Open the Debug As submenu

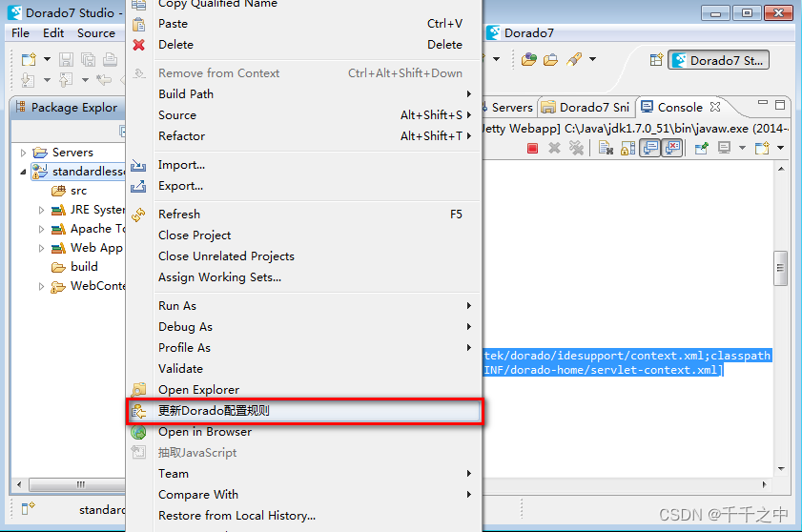[304, 327]
